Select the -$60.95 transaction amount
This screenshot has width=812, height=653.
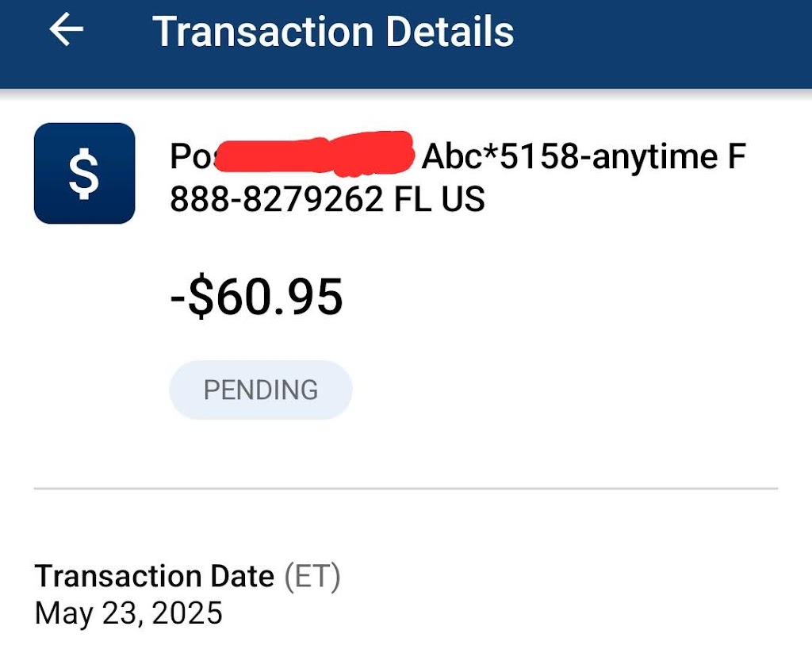256,298
